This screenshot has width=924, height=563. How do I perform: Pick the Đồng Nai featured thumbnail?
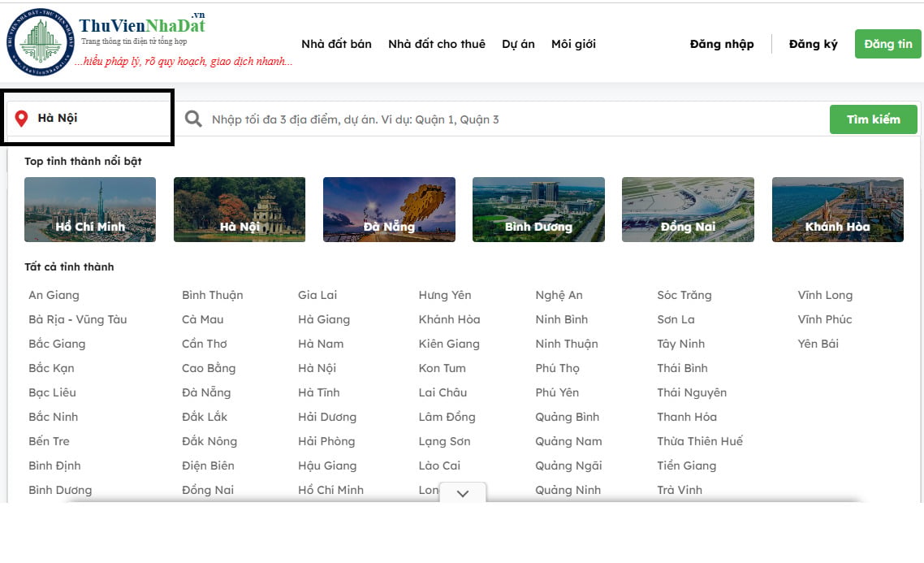688,210
